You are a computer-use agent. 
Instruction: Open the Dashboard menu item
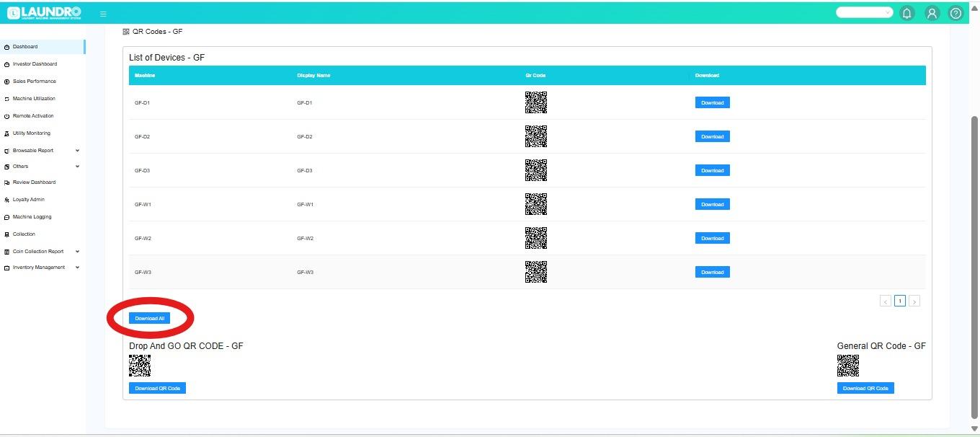(43, 47)
